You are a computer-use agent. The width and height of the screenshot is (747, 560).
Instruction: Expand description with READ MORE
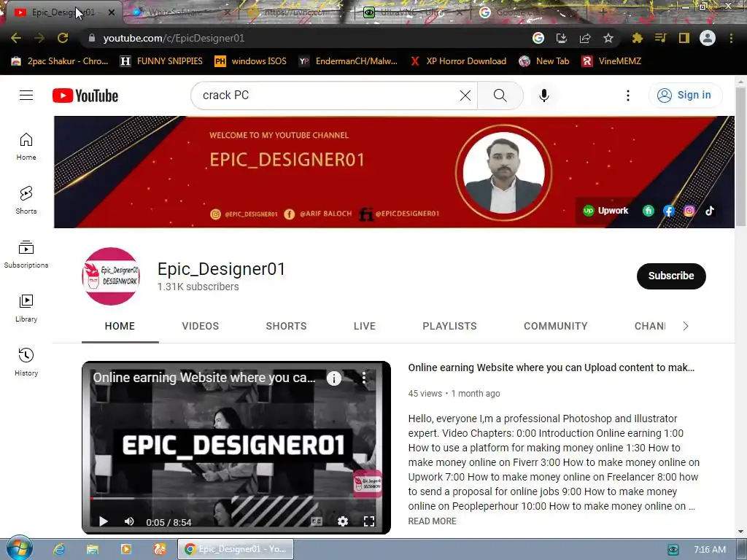[x=432, y=521]
